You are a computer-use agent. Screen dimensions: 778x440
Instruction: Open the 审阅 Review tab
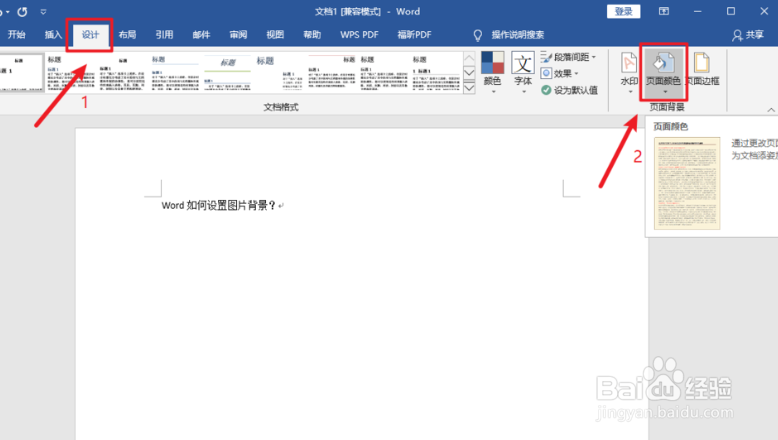tap(238, 35)
